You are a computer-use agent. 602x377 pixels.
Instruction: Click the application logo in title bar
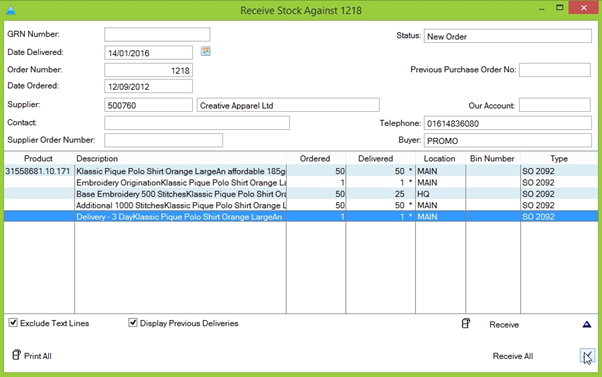tap(11, 10)
